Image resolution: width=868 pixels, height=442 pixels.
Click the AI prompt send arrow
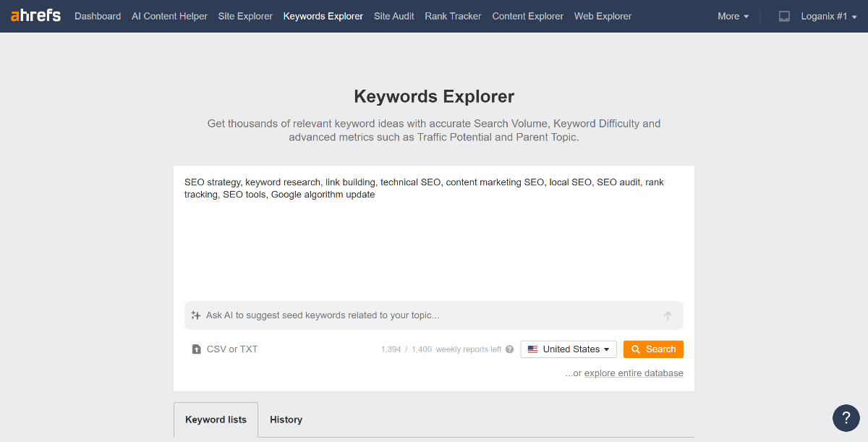click(x=668, y=315)
